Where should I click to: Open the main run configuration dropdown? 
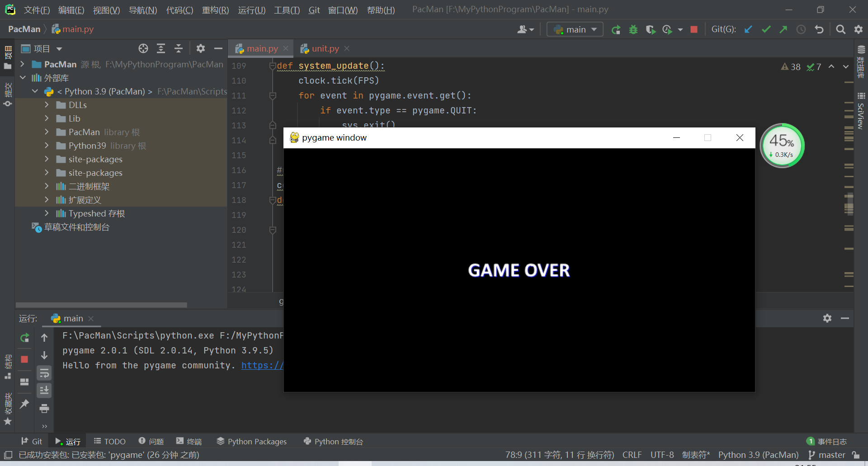coord(575,29)
